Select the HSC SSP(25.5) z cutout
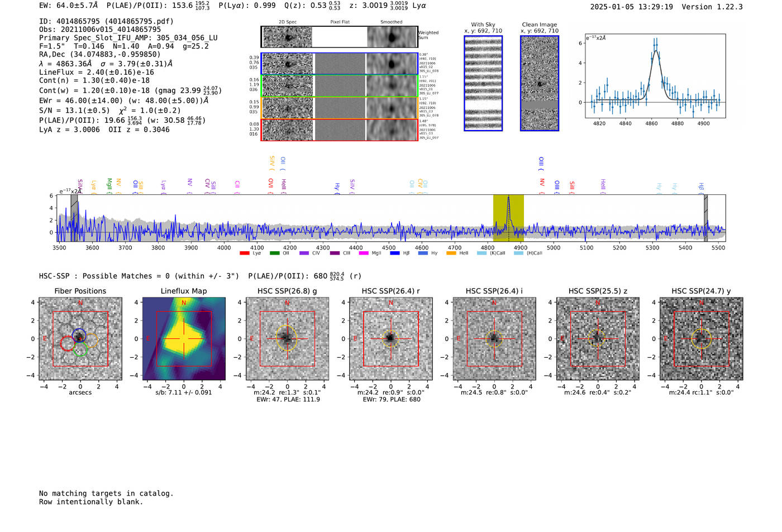This screenshot has height=532, width=782. point(598,339)
